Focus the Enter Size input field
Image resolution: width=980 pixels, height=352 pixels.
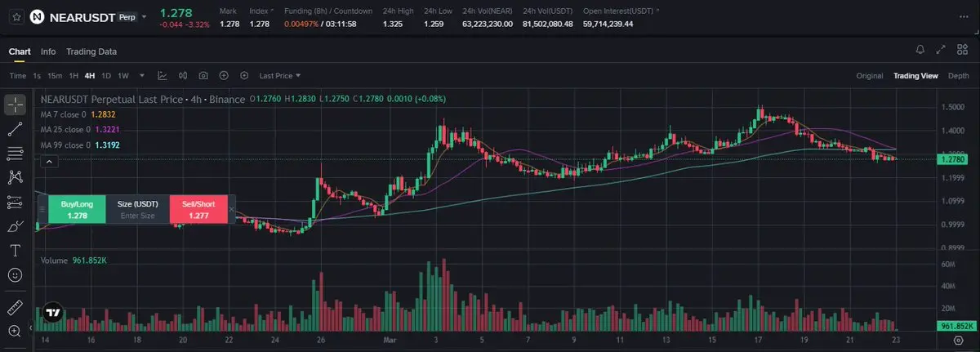137,216
